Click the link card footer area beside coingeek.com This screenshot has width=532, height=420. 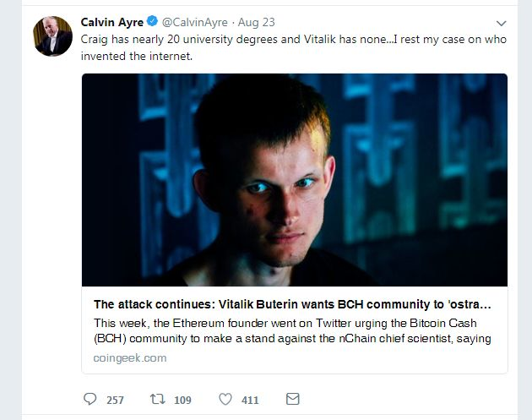(x=336, y=358)
